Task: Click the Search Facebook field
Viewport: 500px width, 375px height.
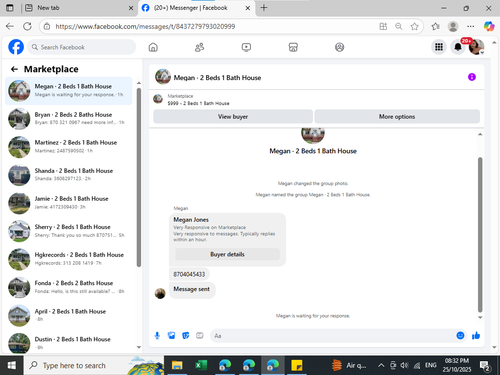Action: pos(82,47)
